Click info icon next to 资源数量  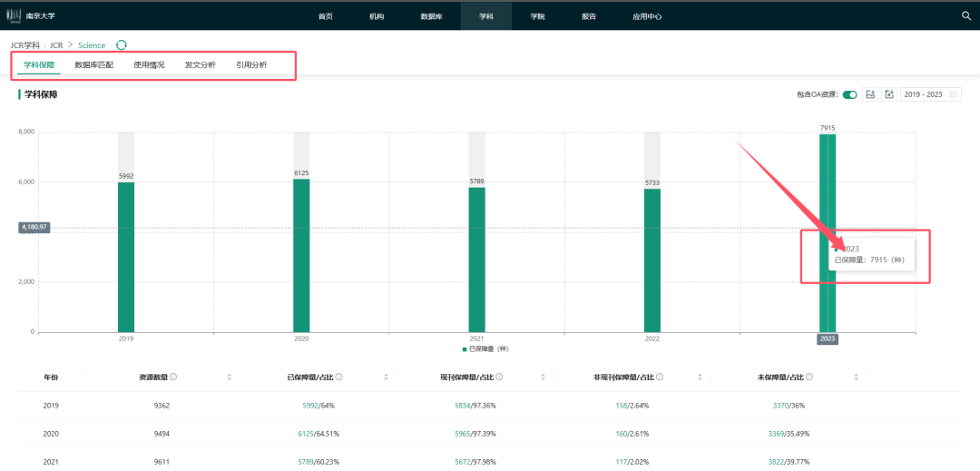(x=173, y=377)
